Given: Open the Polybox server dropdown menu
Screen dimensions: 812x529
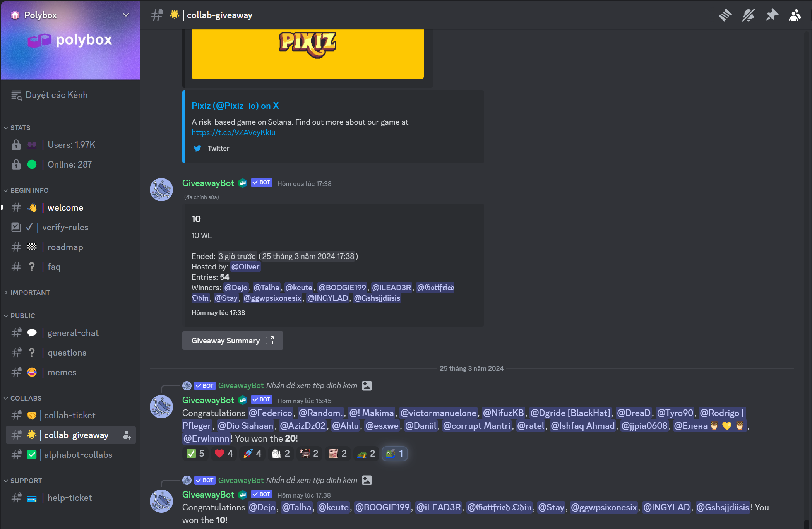Looking at the screenshot, I should click(x=126, y=15).
